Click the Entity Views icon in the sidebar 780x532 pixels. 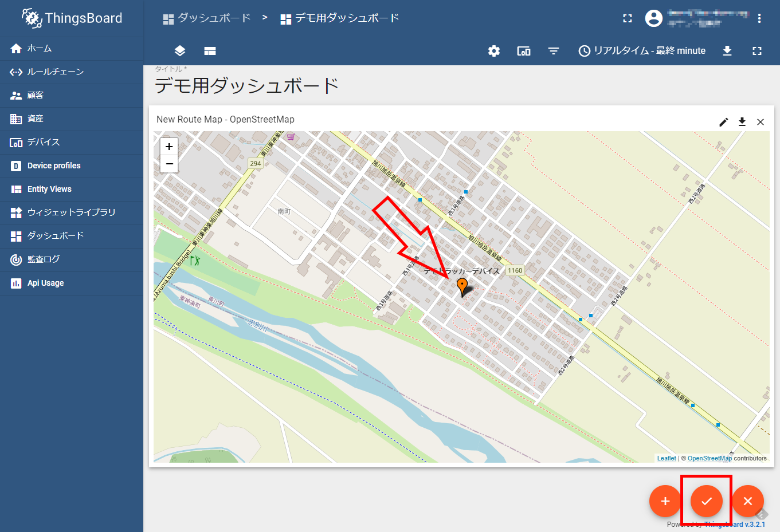pos(16,190)
